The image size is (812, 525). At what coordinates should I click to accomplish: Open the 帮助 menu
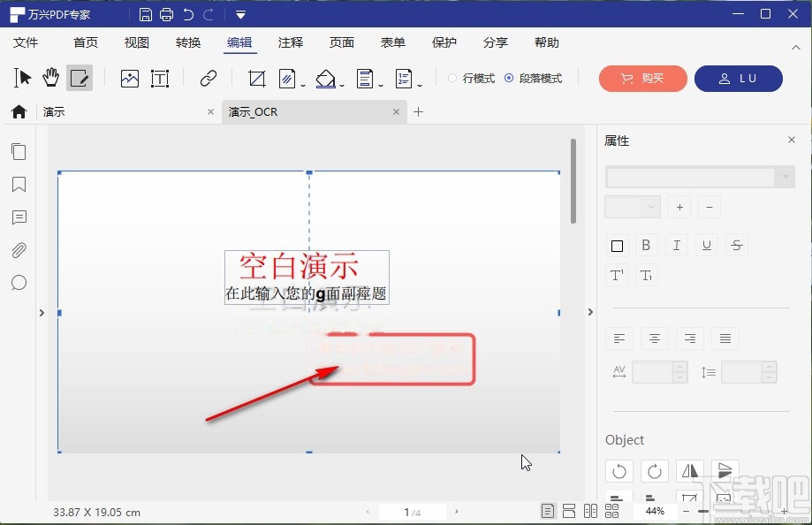click(547, 42)
